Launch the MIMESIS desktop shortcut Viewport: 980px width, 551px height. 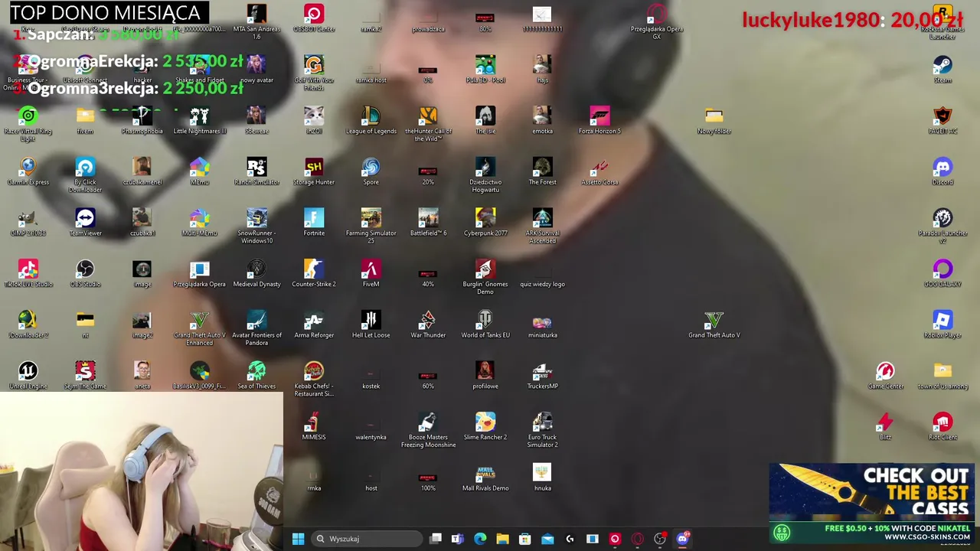pyautogui.click(x=314, y=427)
